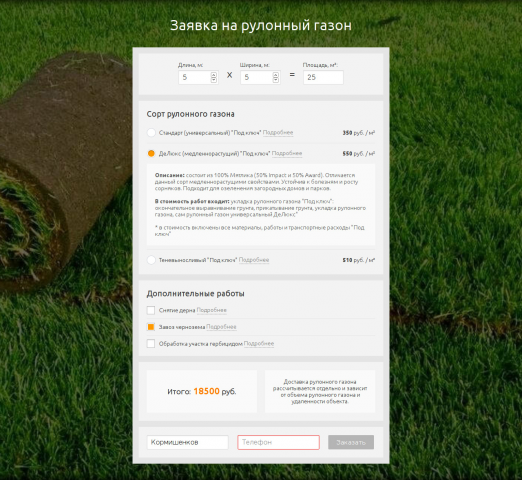This screenshot has width=522, height=480.
Task: Open Подробнее link for Снятие дерна
Action: coord(212,310)
